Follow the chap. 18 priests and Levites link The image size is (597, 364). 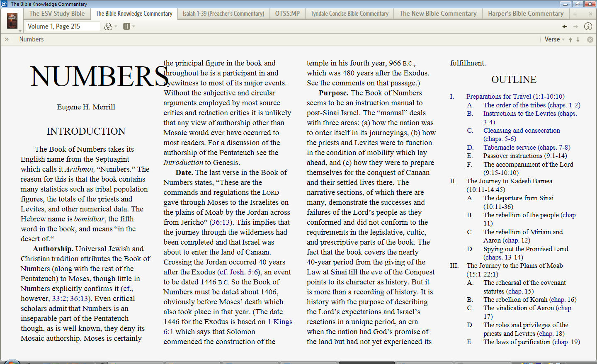click(551, 334)
